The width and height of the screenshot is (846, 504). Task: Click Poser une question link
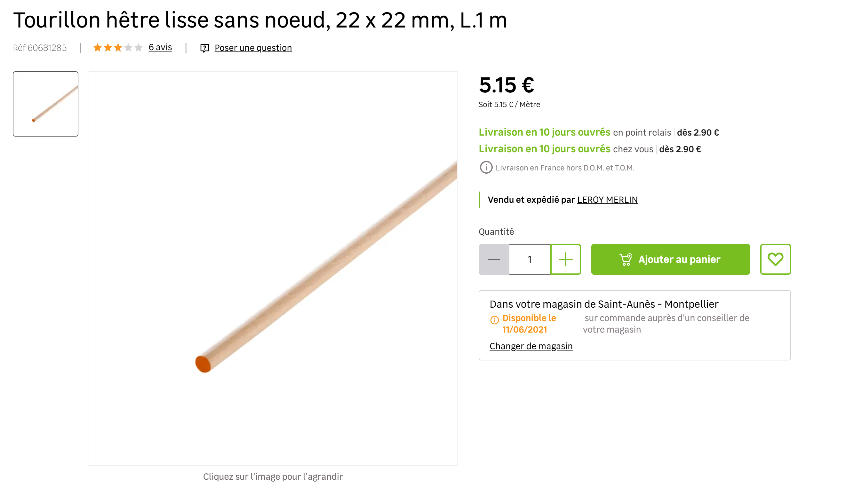point(253,48)
